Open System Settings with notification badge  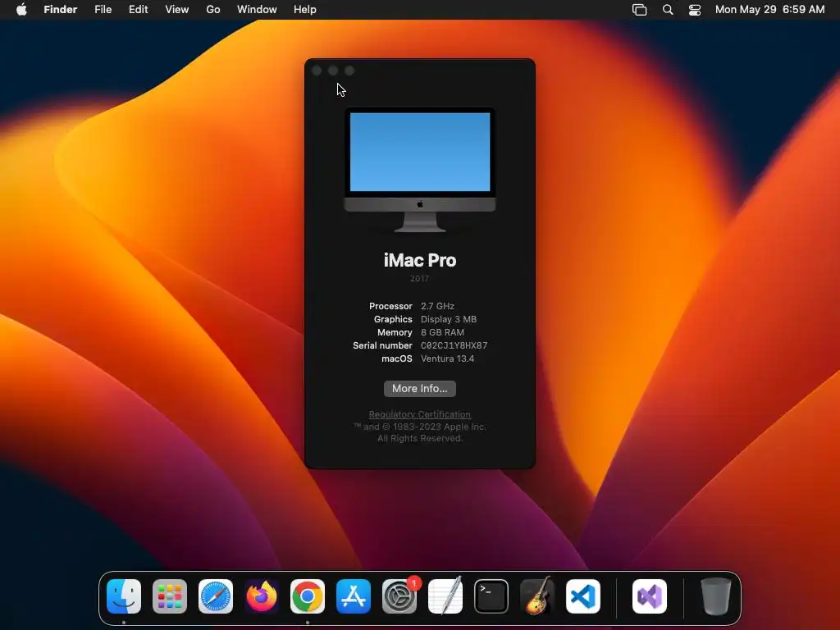tap(399, 596)
